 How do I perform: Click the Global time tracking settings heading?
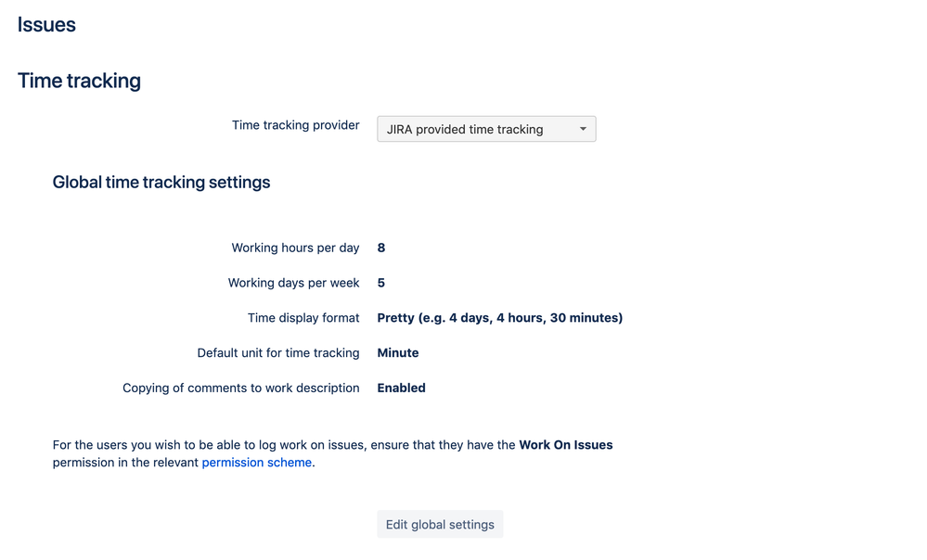pyautogui.click(x=161, y=182)
